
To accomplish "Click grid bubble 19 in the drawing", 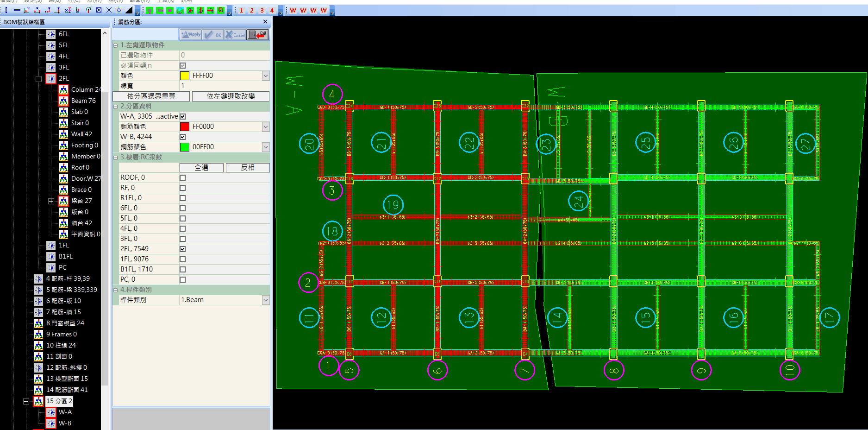I will click(393, 205).
